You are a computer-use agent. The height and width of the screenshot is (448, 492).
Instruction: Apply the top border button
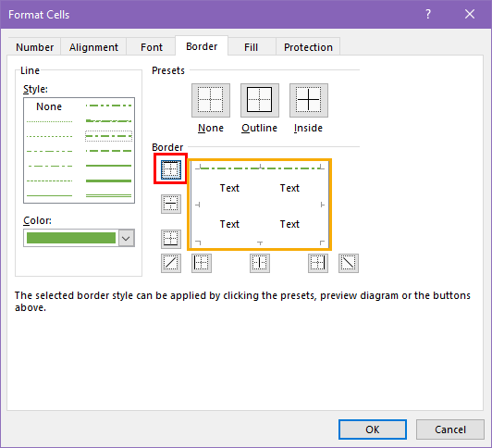coord(171,169)
